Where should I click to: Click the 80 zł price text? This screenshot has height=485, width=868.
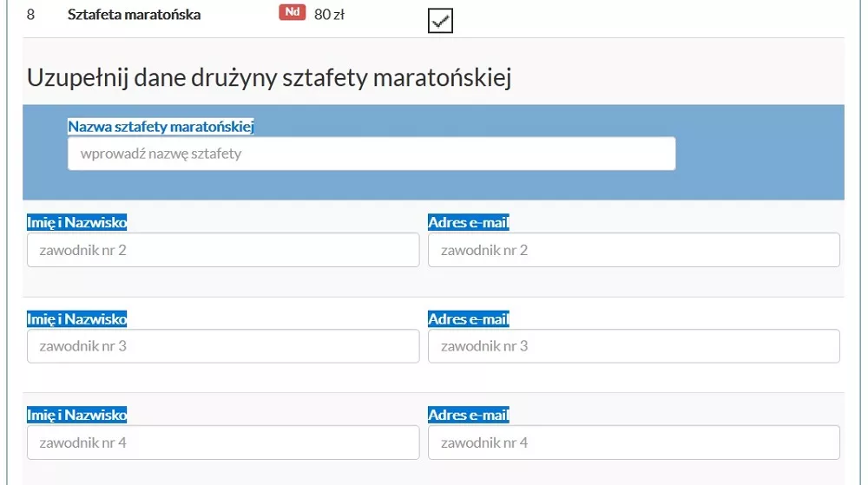329,15
